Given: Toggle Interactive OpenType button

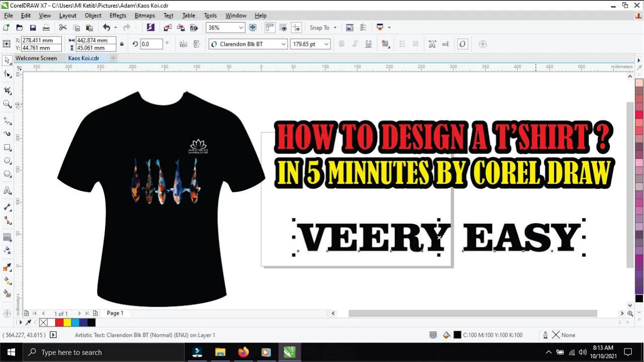Looking at the screenshot, I should [x=462, y=44].
